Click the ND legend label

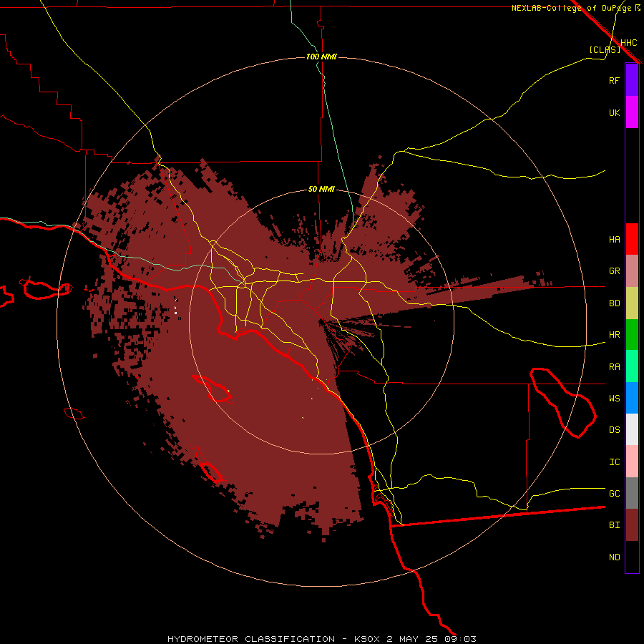tap(614, 557)
